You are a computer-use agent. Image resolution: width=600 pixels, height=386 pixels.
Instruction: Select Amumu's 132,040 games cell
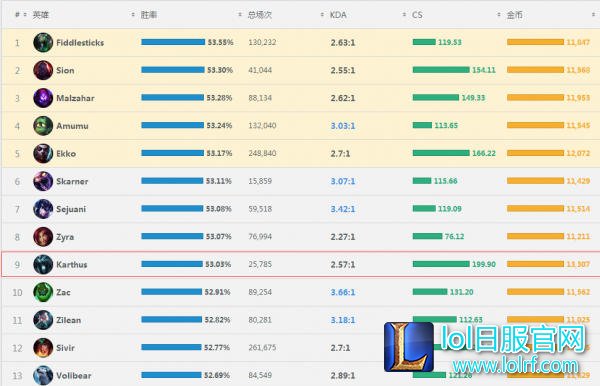point(262,125)
